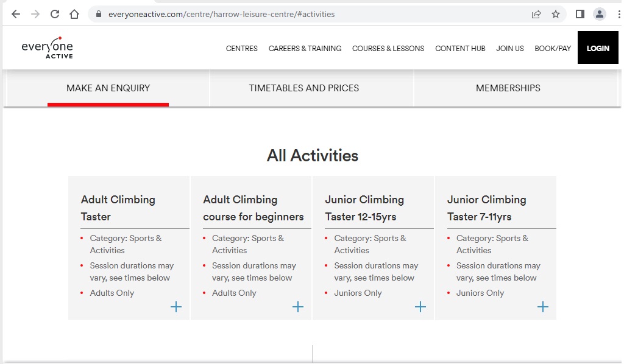Open the CONTENT HUB menu
This screenshot has width=624, height=364.
(x=460, y=49)
